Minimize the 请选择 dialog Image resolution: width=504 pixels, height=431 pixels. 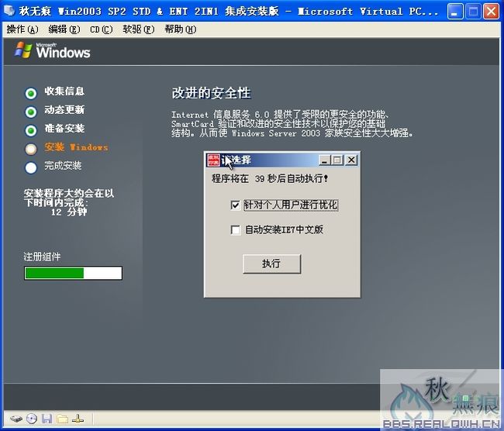click(x=324, y=160)
